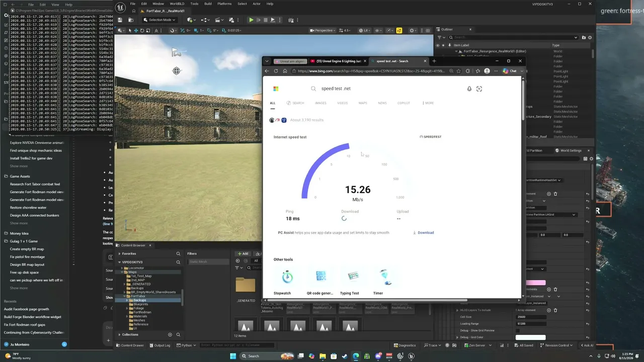This screenshot has width=644, height=362.
Task: Open the File menu in Unreal Editor
Action: [x=133, y=4]
